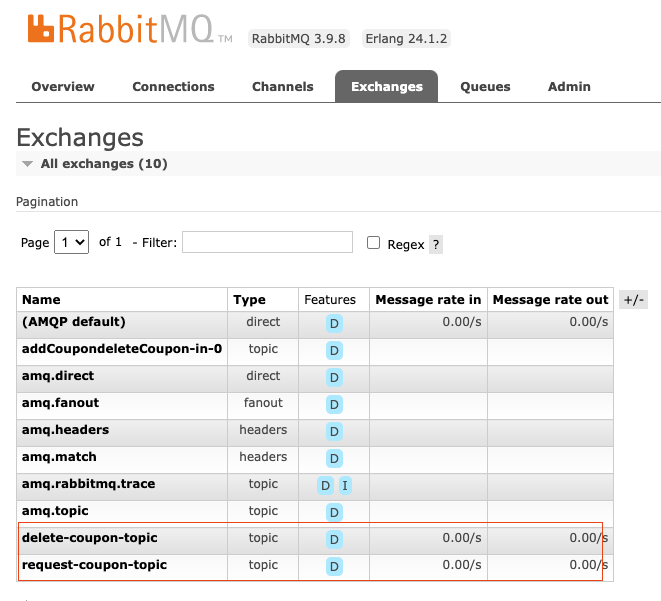Toggle table columns with the +/- button
661x601 pixels.
coord(633,300)
